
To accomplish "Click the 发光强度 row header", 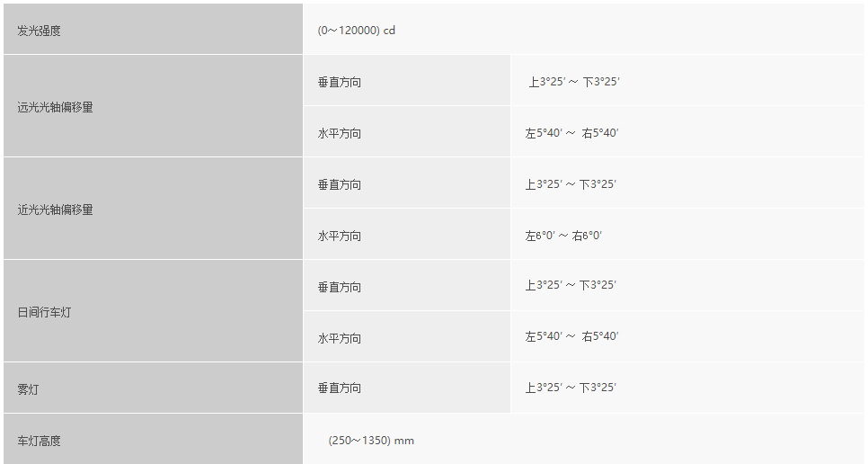I will 153,29.
